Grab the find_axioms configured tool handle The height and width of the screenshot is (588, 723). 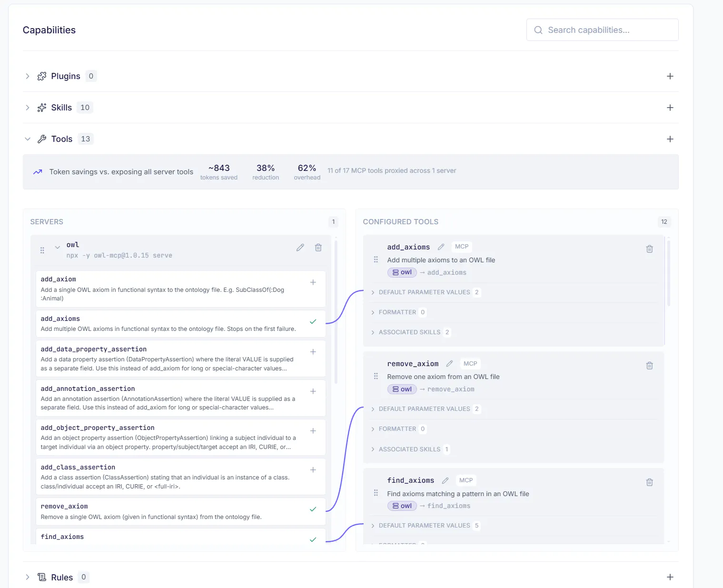[x=376, y=493]
